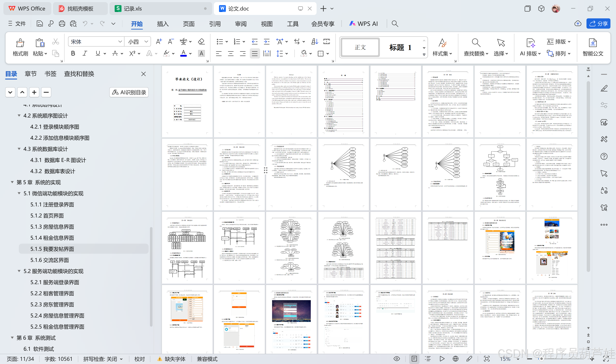This screenshot has width=616, height=364.
Task: Click the more options dots in sidebar
Action: [x=604, y=225]
